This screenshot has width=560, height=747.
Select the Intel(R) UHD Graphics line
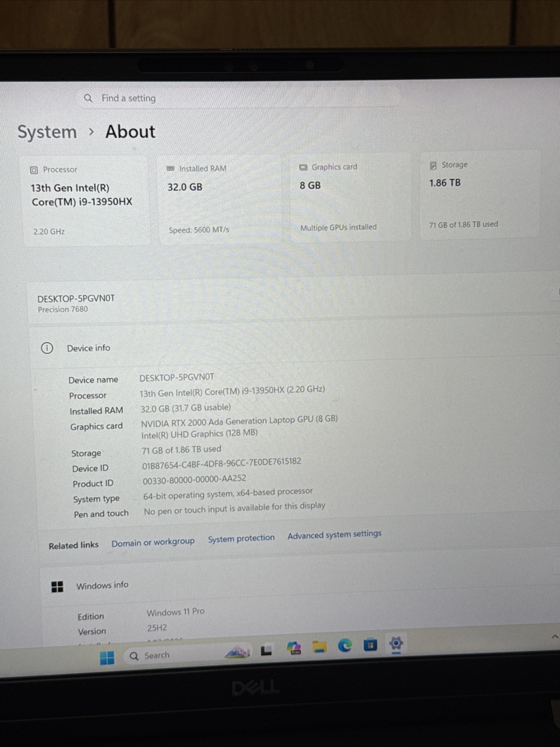[199, 434]
